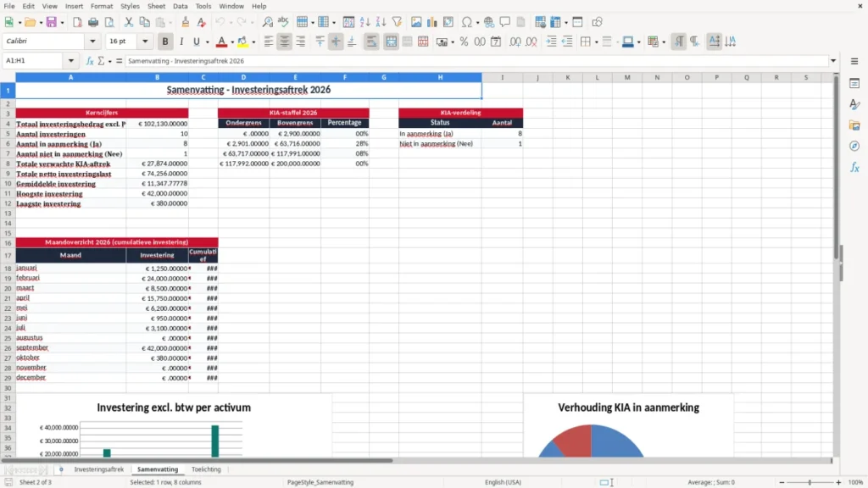Switch to the Investeringsaftrek sheet tab

pyautogui.click(x=99, y=469)
